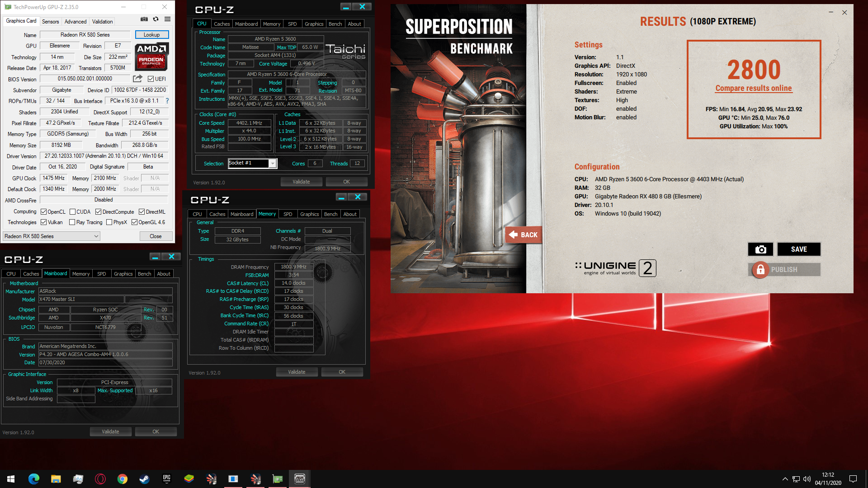Viewport: 868px width, 488px height.
Task: Open the Windows Start menu
Action: pos(11,479)
